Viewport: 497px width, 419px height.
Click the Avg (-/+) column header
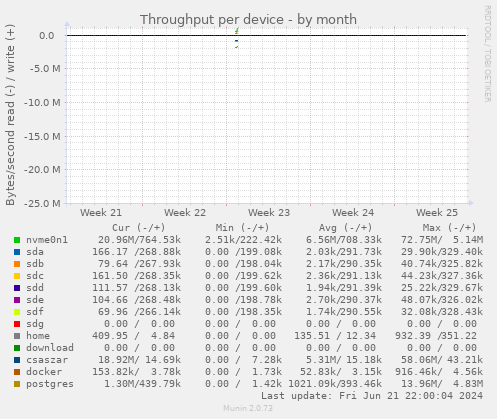[346, 228]
